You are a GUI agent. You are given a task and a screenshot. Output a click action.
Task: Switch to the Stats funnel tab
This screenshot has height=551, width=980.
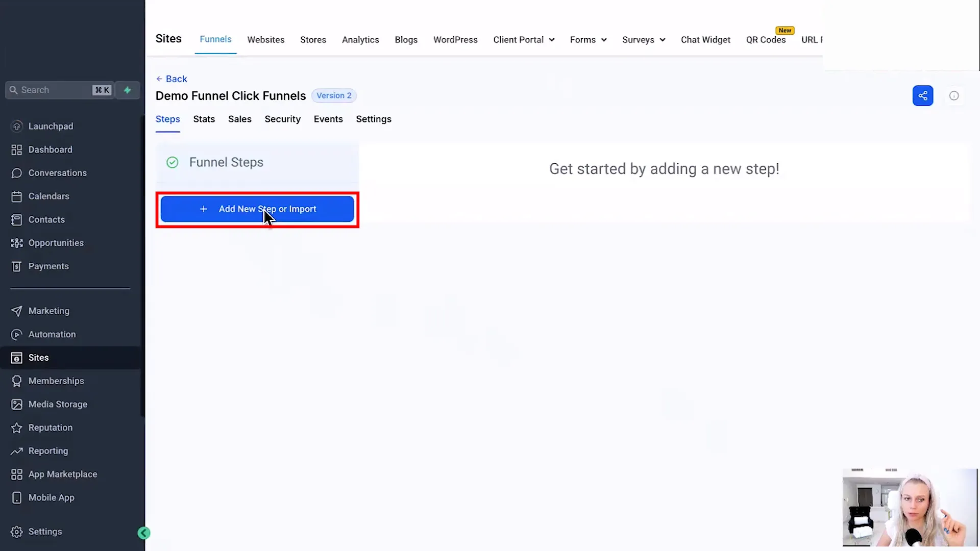pyautogui.click(x=204, y=119)
